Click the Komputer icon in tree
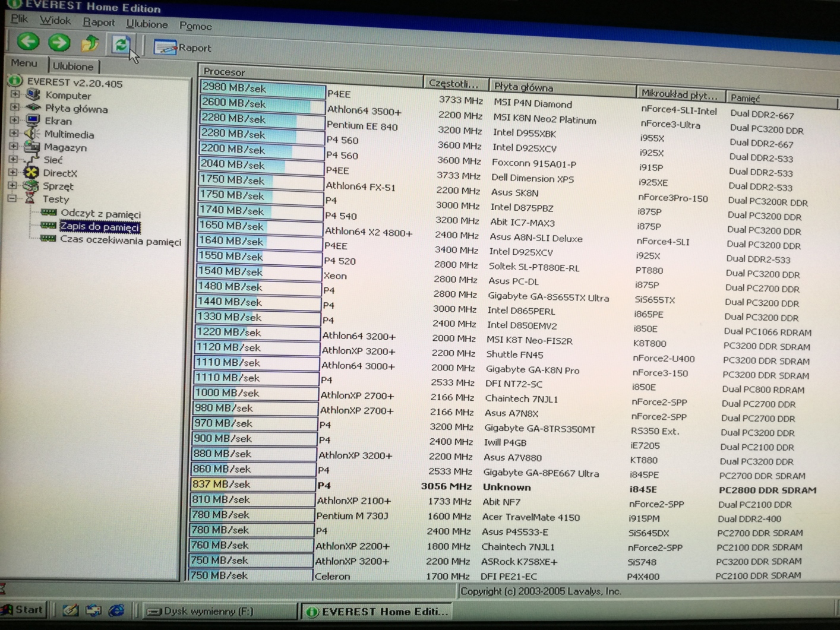The width and height of the screenshot is (840, 630). tap(33, 94)
